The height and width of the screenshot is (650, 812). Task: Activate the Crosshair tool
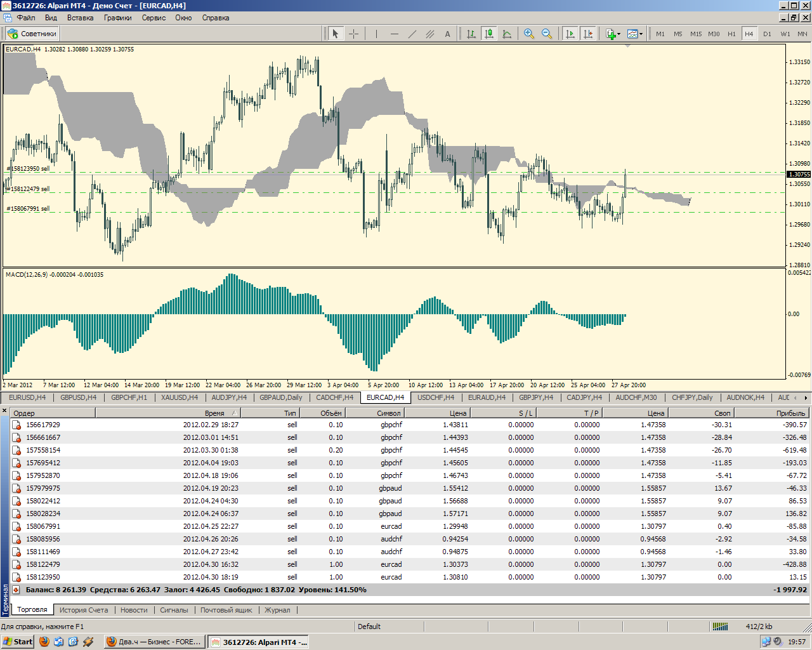tap(353, 34)
